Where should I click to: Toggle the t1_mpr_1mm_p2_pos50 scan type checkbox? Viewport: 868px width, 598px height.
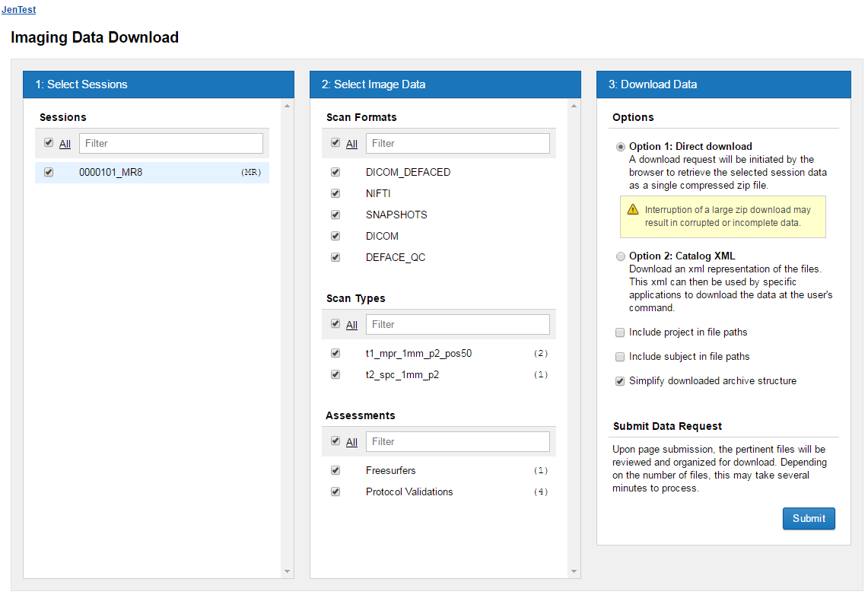(335, 354)
